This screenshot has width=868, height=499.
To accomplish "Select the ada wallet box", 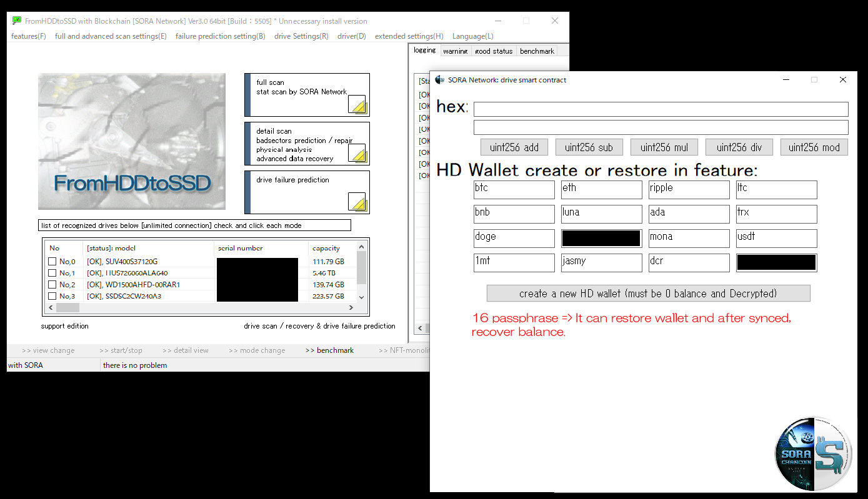I will click(x=689, y=214).
